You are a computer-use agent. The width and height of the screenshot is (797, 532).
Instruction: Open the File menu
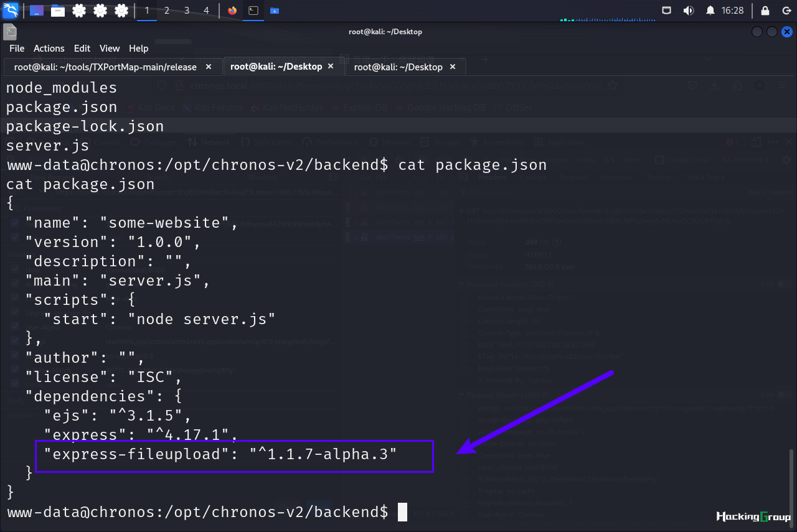pyautogui.click(x=17, y=48)
